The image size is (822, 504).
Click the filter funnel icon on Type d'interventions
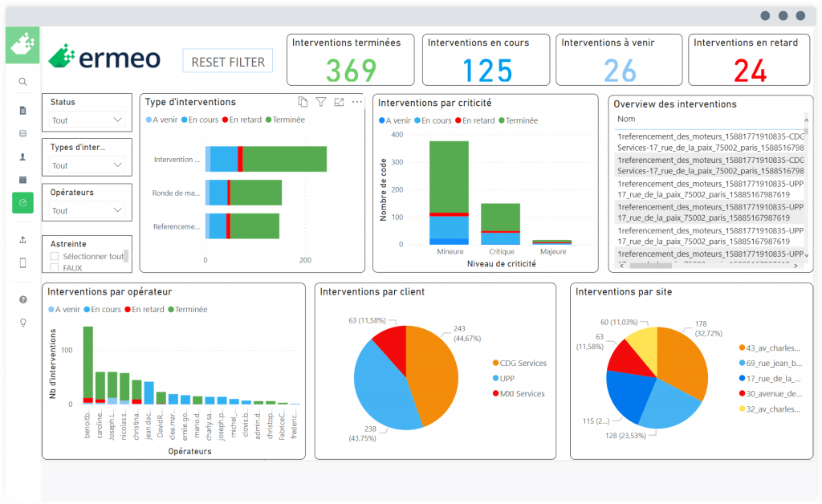point(321,102)
